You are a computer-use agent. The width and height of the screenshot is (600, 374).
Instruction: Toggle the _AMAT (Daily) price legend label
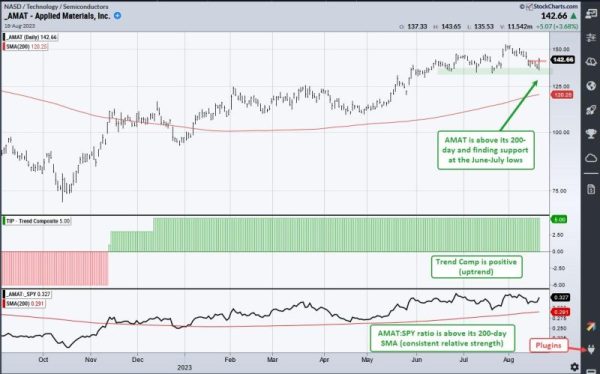point(31,37)
